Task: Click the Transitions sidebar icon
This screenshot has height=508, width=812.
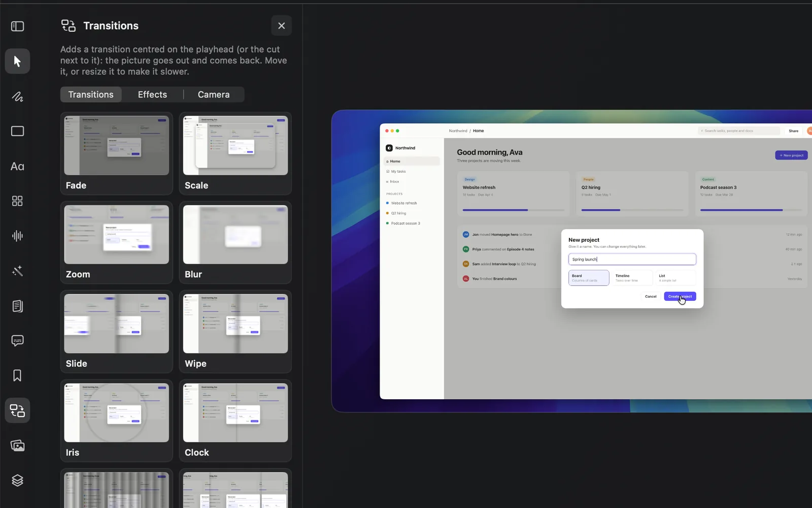Action: click(x=17, y=410)
